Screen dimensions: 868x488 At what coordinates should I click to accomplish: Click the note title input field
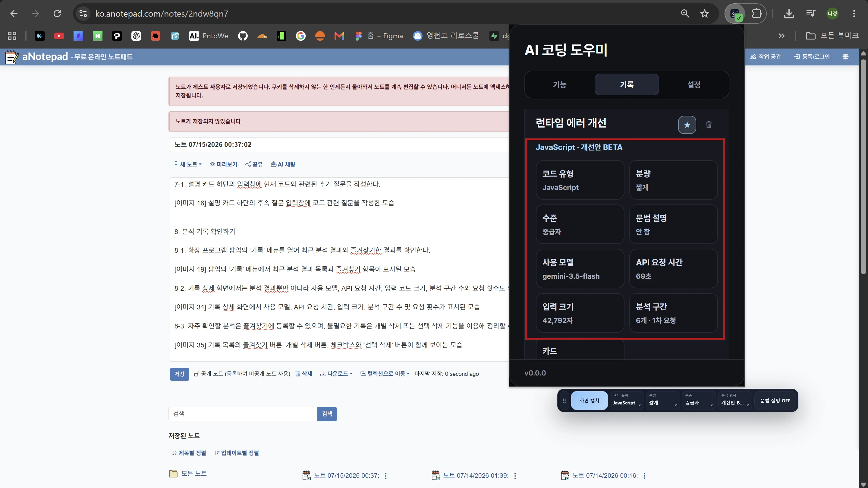coord(339,145)
